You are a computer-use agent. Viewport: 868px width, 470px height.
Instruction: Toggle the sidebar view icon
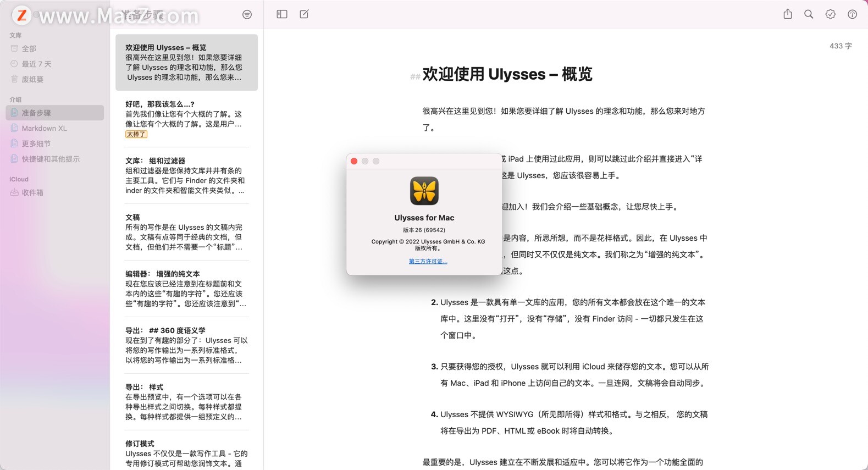(282, 14)
